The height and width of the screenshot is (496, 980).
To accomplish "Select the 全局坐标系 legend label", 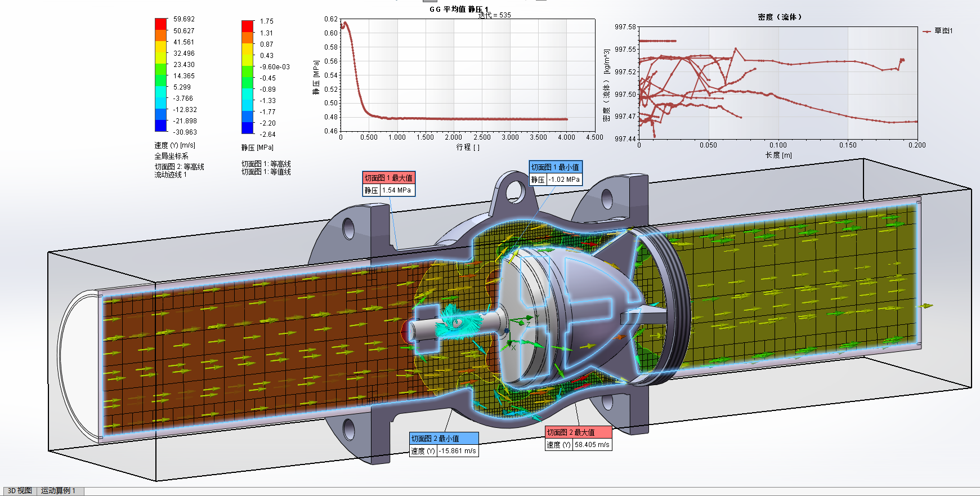I will coord(172,156).
